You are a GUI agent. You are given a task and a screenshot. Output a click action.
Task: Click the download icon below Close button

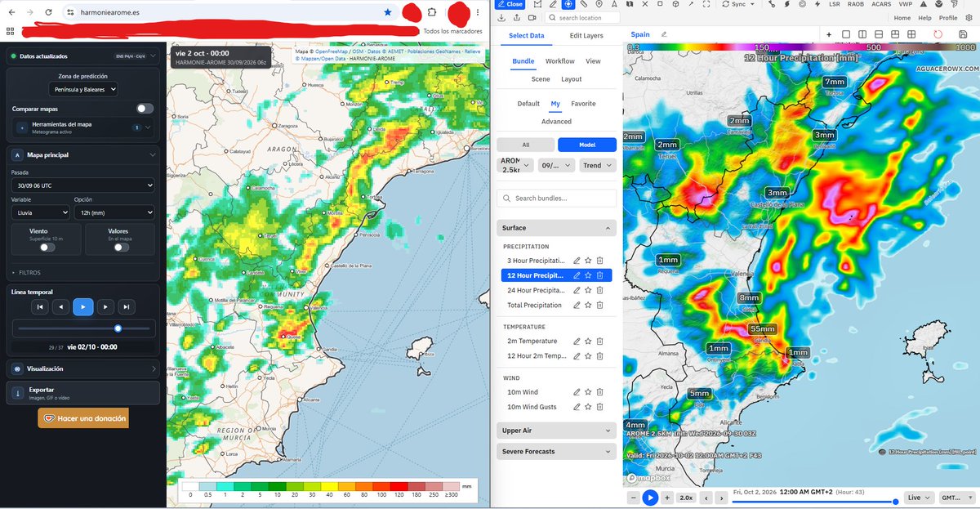pos(501,18)
